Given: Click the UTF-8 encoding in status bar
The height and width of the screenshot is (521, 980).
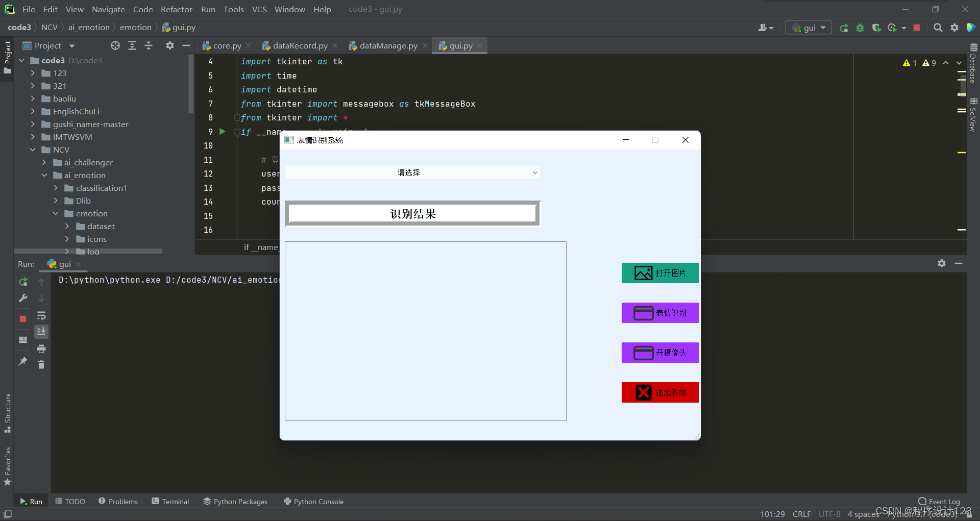Looking at the screenshot, I should [x=829, y=514].
